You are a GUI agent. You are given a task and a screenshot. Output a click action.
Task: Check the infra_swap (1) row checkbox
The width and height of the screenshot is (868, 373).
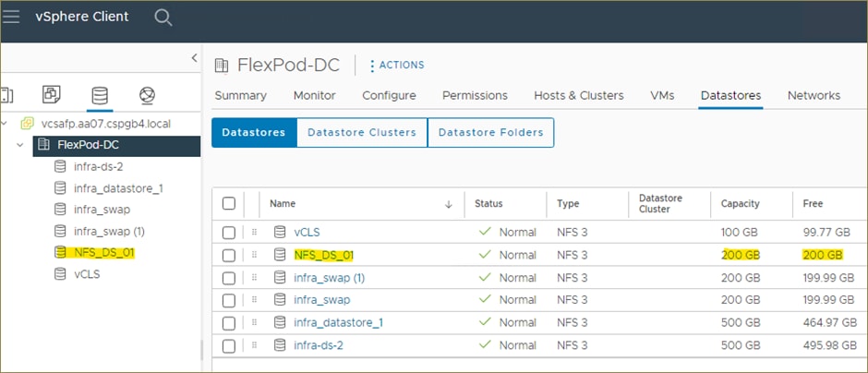(x=229, y=279)
